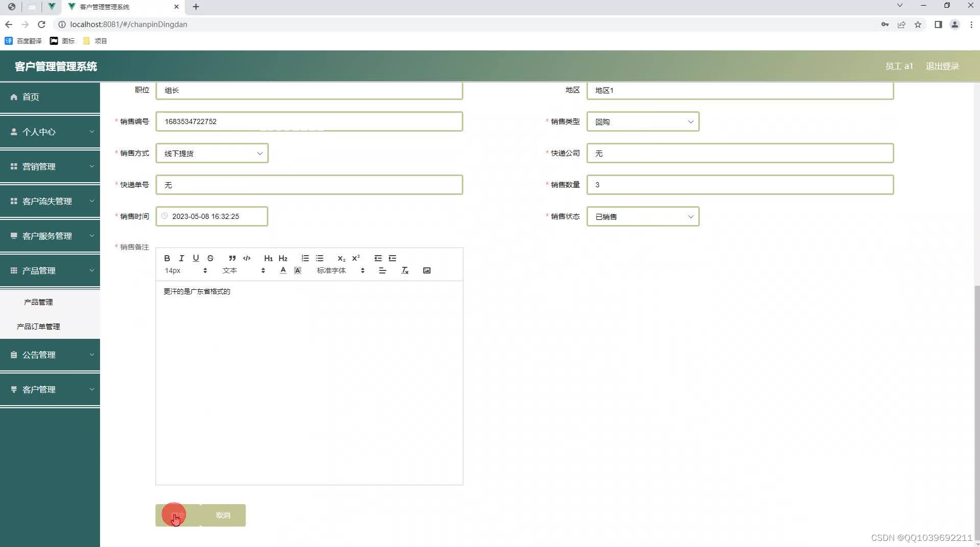Click into the 销售备注 rich text area
The width and height of the screenshot is (980, 547).
click(309, 383)
